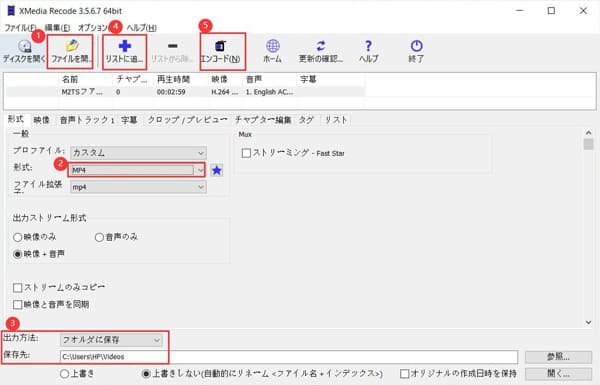Open the ヘルプ(H) menu

(142, 28)
